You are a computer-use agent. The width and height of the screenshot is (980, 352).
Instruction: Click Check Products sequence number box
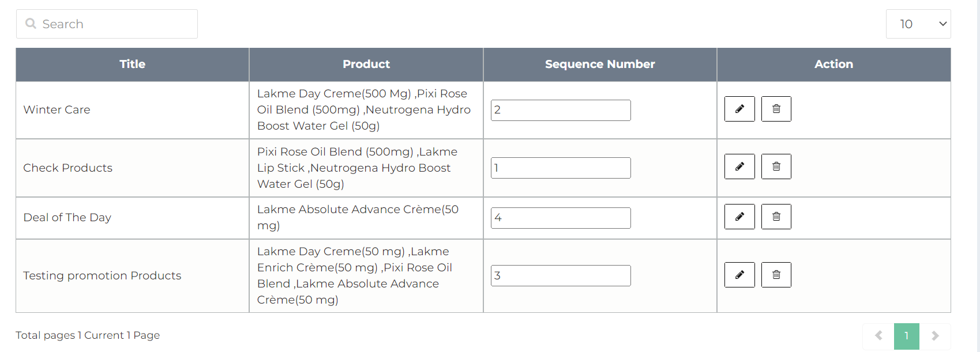coord(561,168)
